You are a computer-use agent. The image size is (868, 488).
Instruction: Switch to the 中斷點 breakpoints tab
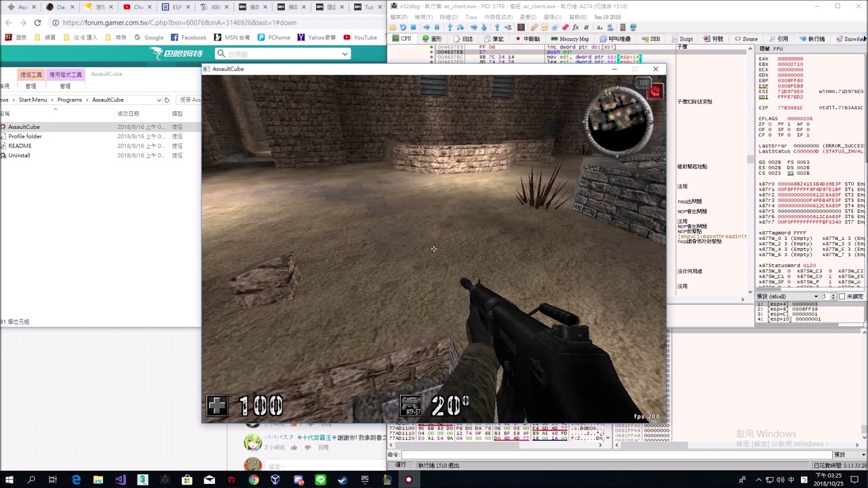pos(528,39)
